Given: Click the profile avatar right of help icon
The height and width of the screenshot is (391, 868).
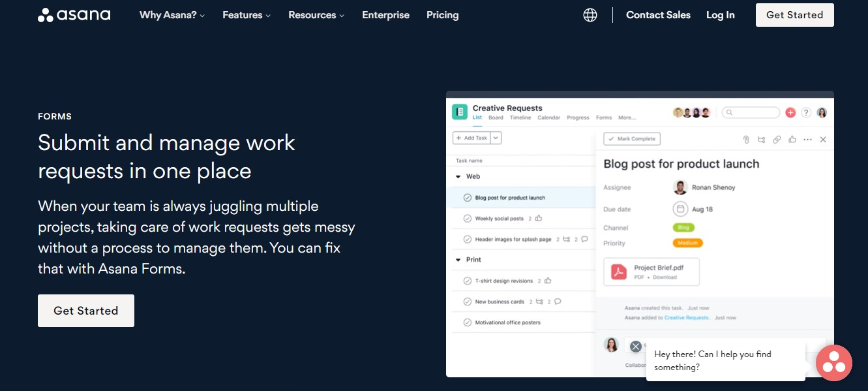Looking at the screenshot, I should (x=822, y=112).
